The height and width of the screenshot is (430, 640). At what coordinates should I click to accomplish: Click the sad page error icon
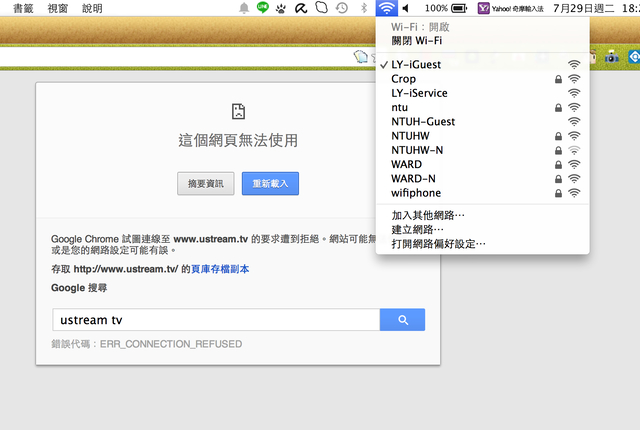click(x=238, y=111)
